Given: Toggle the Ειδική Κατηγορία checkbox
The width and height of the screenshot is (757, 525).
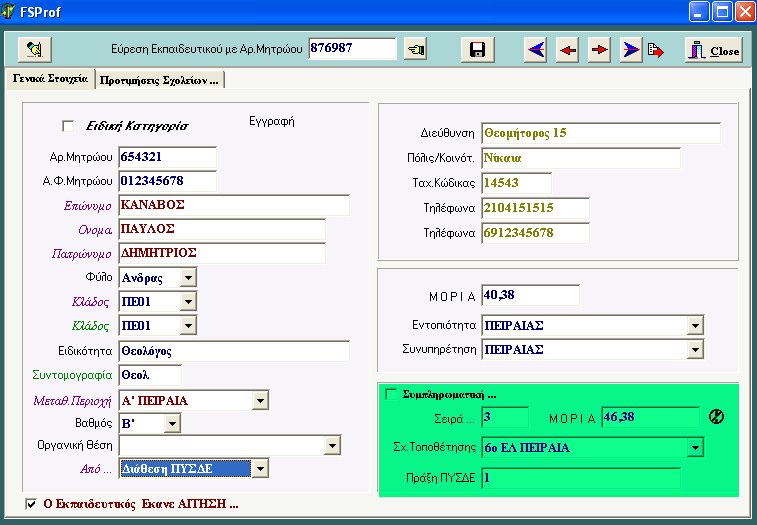Looking at the screenshot, I should tap(68, 126).
